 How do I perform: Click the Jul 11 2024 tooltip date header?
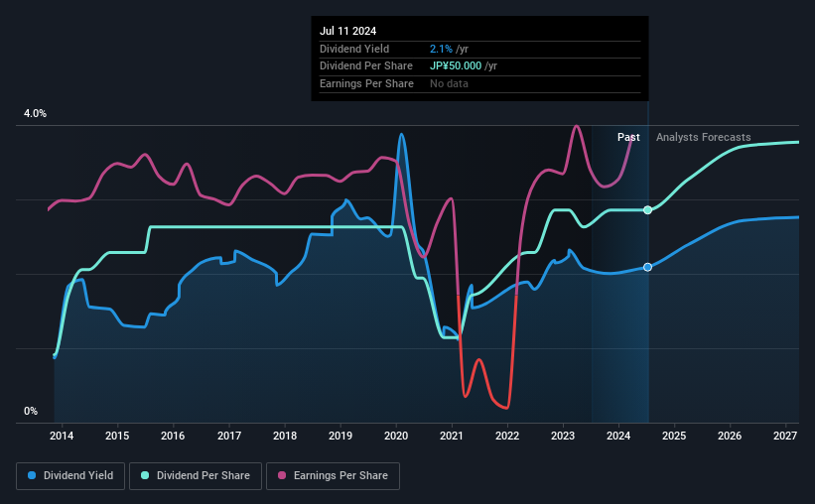(347, 31)
